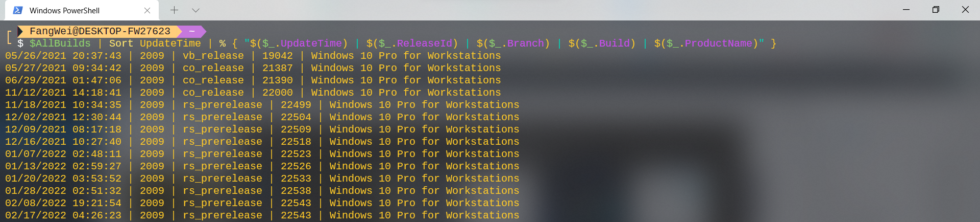Maximize or restore the terminal window

(x=936, y=10)
